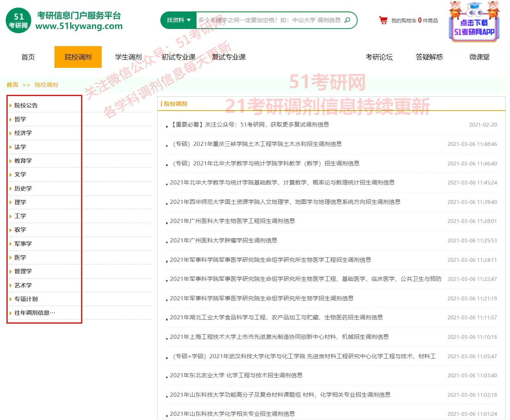Click the arrow icon beside 医学 category
The height and width of the screenshot is (420, 510).
tap(10, 257)
